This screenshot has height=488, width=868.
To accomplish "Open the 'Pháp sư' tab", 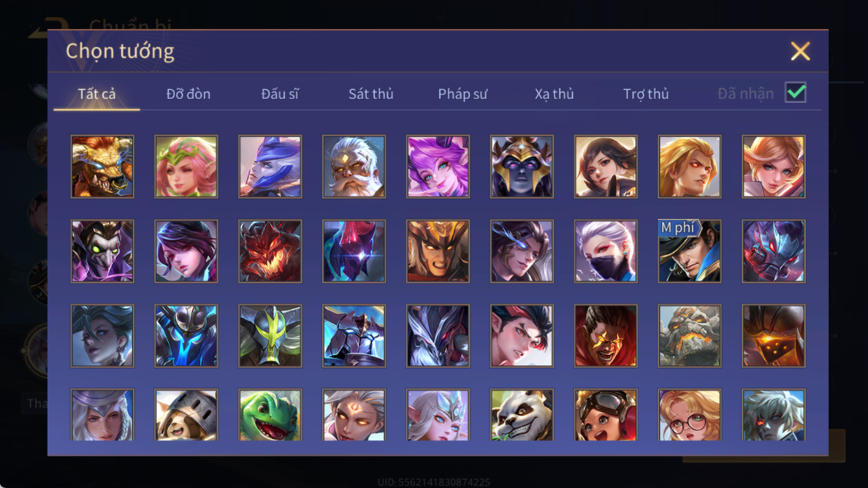I will [462, 95].
